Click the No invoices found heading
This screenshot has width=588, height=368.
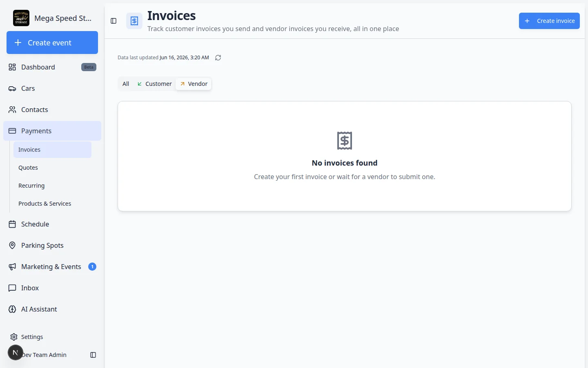point(345,163)
